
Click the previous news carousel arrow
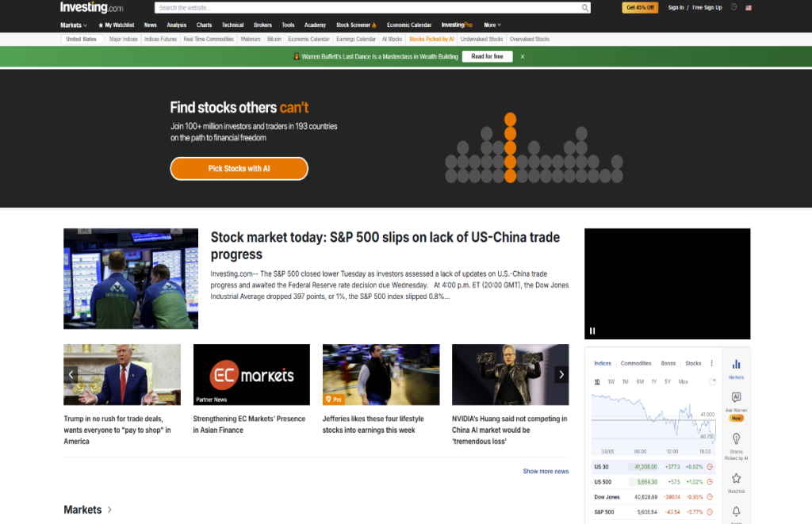pyautogui.click(x=71, y=374)
